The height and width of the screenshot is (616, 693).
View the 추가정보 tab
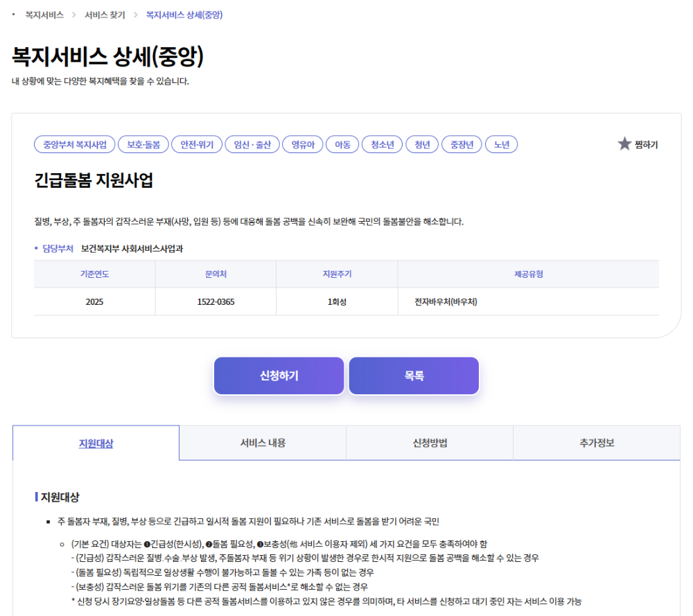coord(595,443)
